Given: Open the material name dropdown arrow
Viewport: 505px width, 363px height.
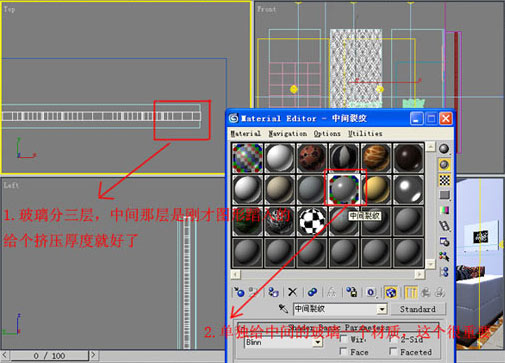Looking at the screenshot, I should [x=382, y=309].
